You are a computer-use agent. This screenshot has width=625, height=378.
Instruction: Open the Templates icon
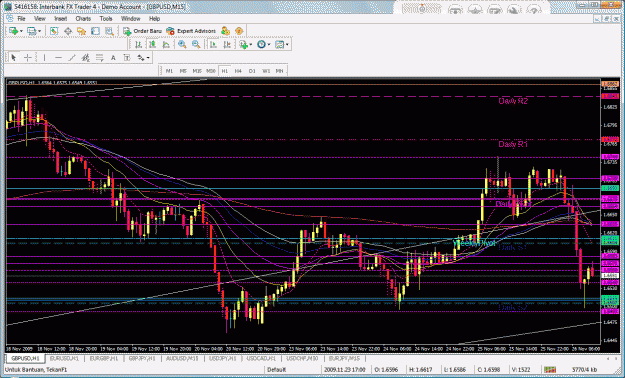(279, 44)
